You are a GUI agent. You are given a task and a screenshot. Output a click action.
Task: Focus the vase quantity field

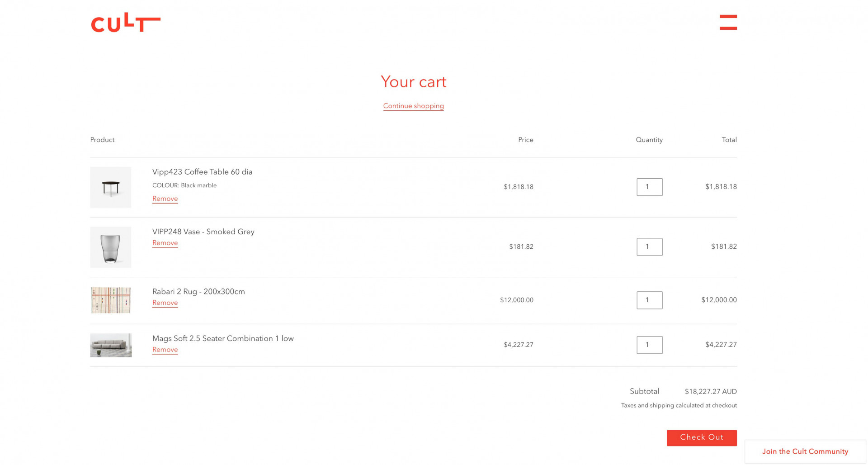[649, 247]
